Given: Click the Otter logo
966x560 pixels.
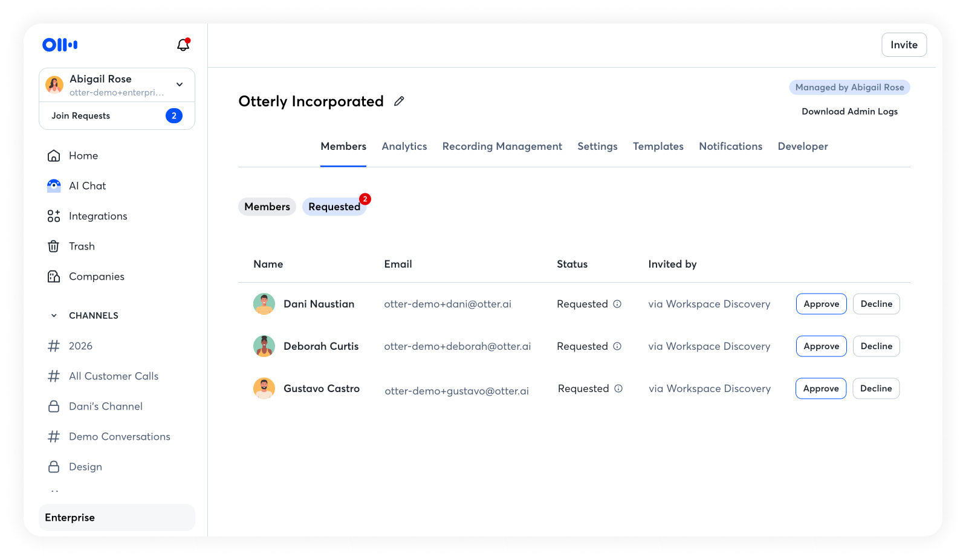Looking at the screenshot, I should [x=60, y=45].
